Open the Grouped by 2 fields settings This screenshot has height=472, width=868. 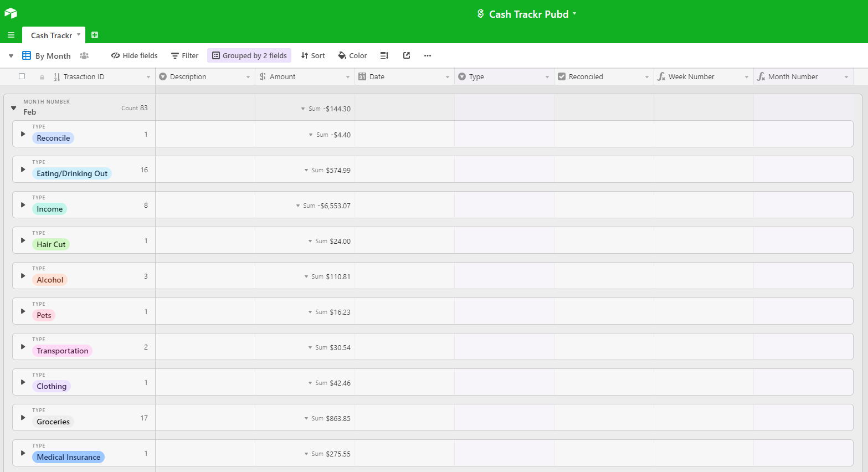coord(249,55)
